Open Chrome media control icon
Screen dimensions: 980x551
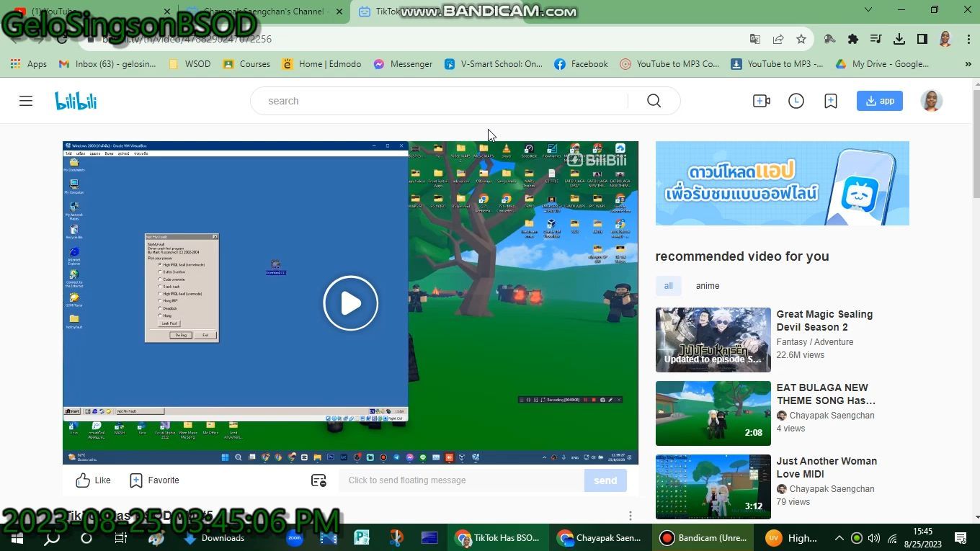[x=876, y=39]
